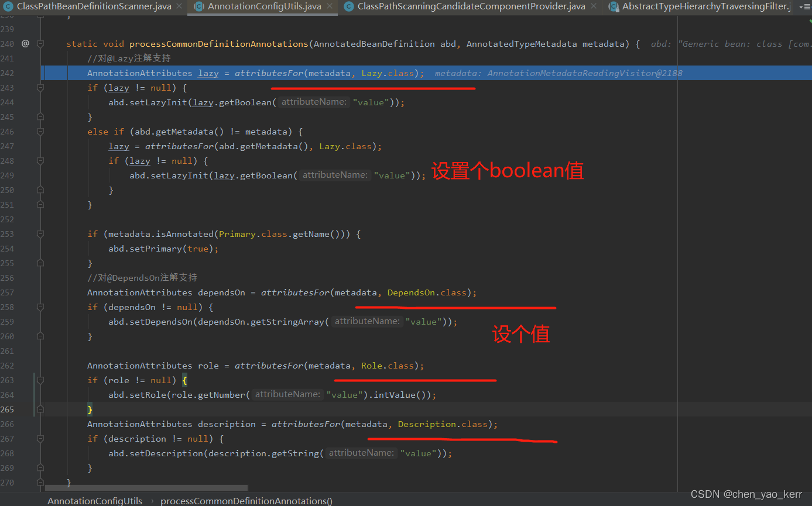The width and height of the screenshot is (812, 506).
Task: Click abd.setDescription on line 268
Action: (156, 453)
